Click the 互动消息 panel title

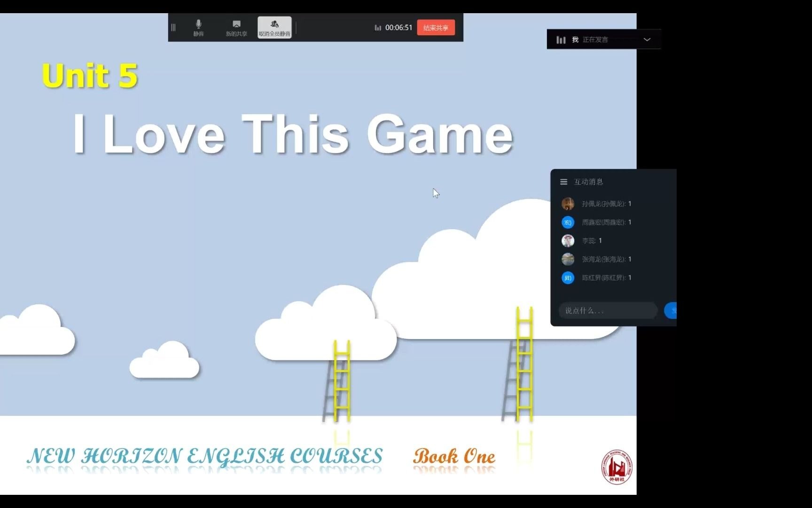[x=588, y=182]
